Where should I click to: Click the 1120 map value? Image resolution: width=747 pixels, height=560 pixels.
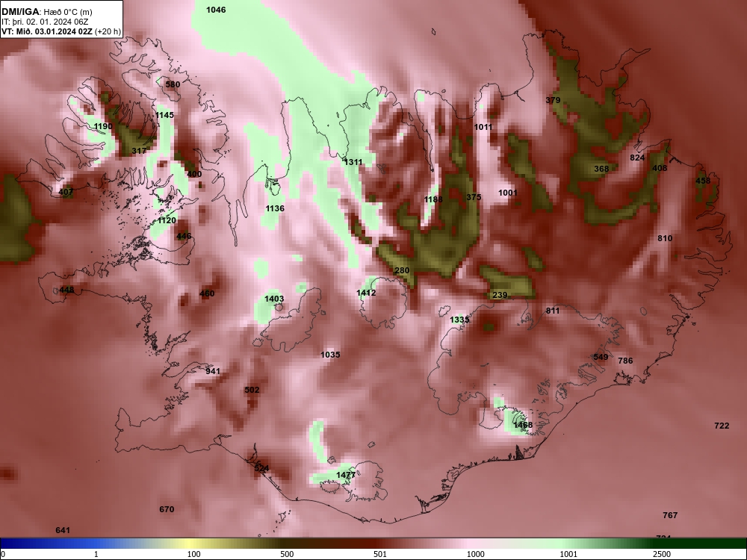(167, 221)
